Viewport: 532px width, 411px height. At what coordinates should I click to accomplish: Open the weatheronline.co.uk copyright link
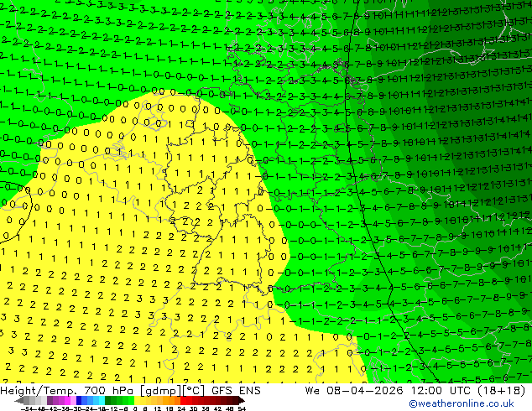462,403
